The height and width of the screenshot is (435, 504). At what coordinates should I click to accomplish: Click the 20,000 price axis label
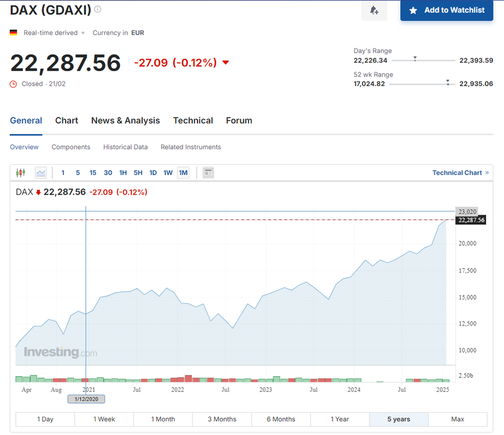click(x=468, y=244)
